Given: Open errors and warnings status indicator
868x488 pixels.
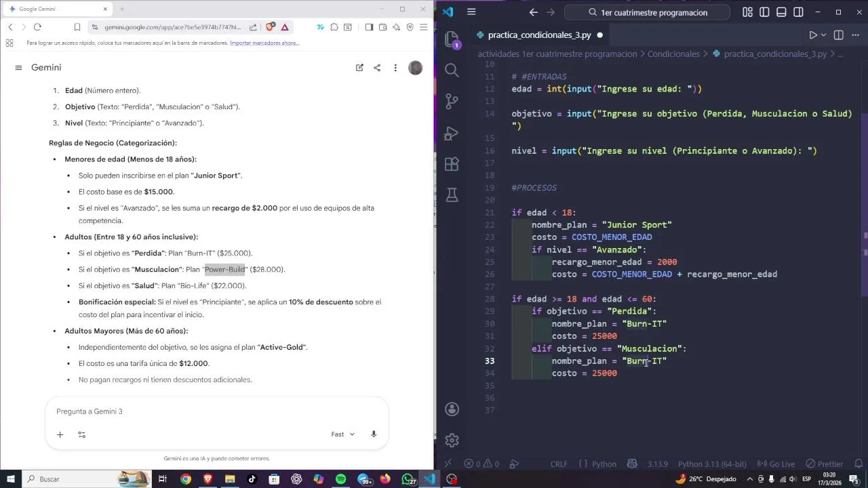Looking at the screenshot, I should [482, 464].
